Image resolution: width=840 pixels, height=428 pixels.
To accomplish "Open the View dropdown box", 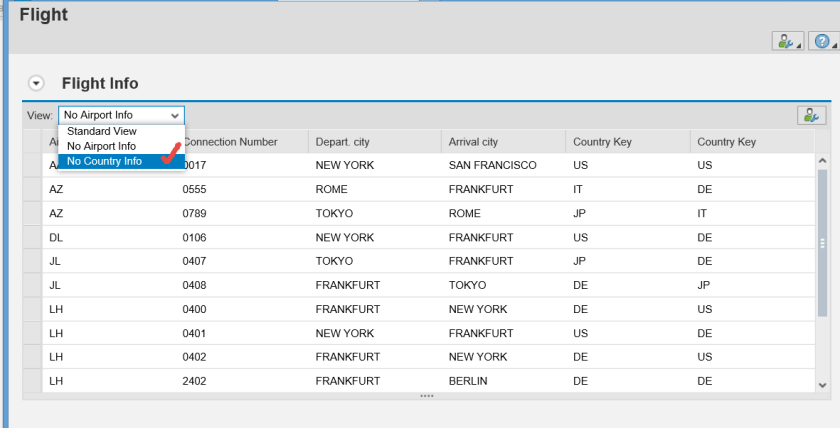I will click(x=121, y=115).
